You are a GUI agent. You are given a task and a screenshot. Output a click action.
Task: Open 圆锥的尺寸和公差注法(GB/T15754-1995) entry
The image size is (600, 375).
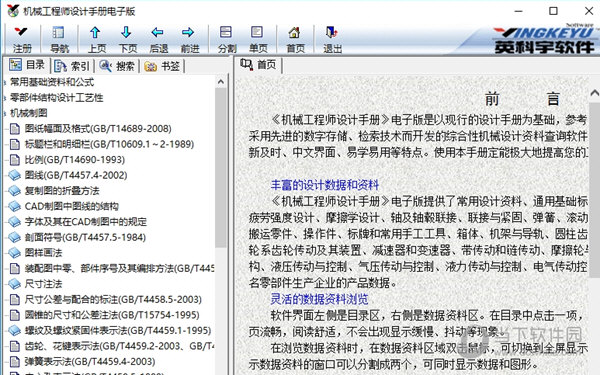click(x=112, y=315)
